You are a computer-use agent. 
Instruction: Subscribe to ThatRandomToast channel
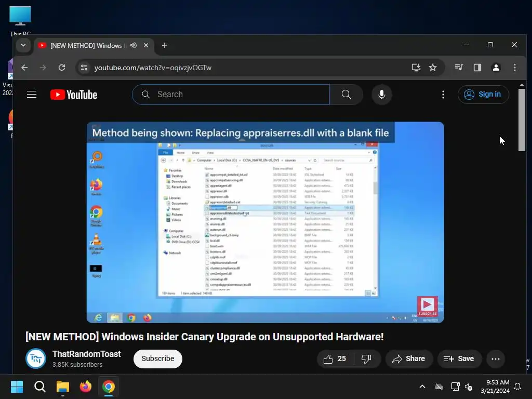pos(158,358)
